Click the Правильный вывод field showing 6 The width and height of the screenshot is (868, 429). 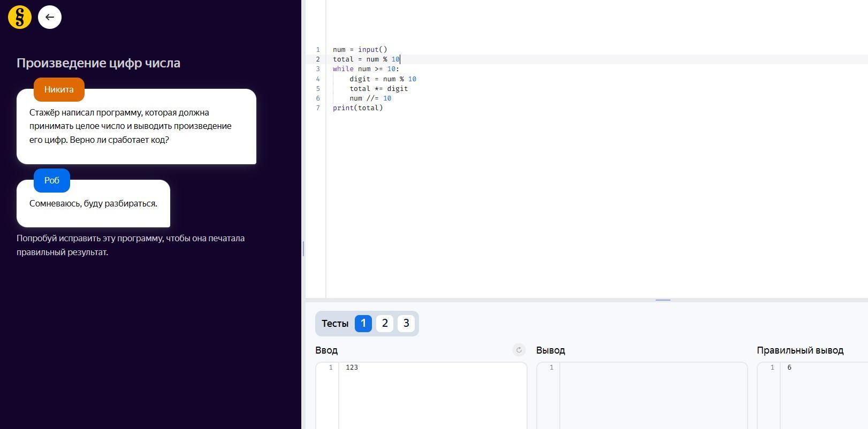tap(823, 395)
